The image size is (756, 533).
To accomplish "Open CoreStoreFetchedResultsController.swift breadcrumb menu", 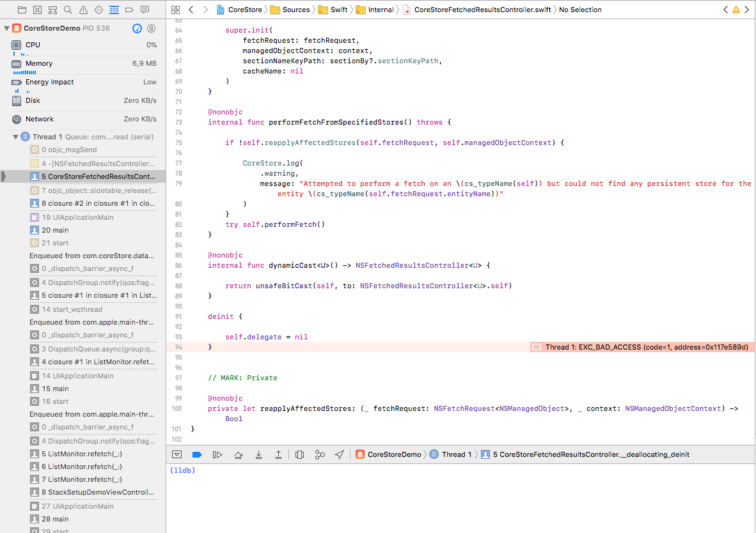I will point(477,10).
